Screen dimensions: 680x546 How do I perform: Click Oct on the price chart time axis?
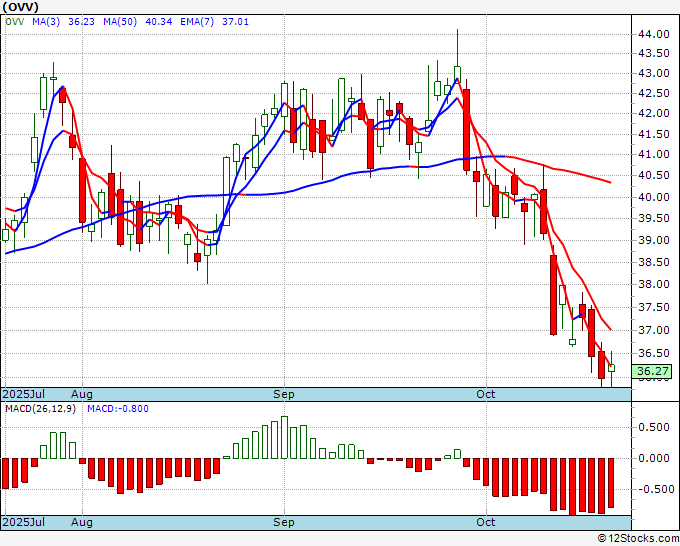[486, 395]
